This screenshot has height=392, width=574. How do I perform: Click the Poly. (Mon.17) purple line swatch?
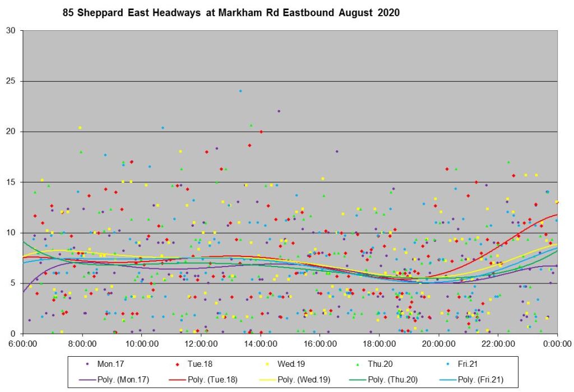pos(88,379)
